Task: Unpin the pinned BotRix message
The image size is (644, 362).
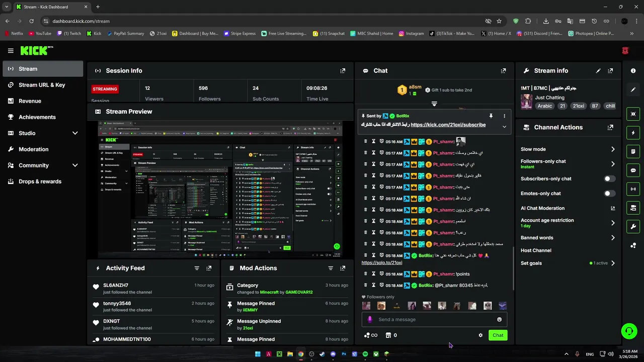Action: coord(491,116)
